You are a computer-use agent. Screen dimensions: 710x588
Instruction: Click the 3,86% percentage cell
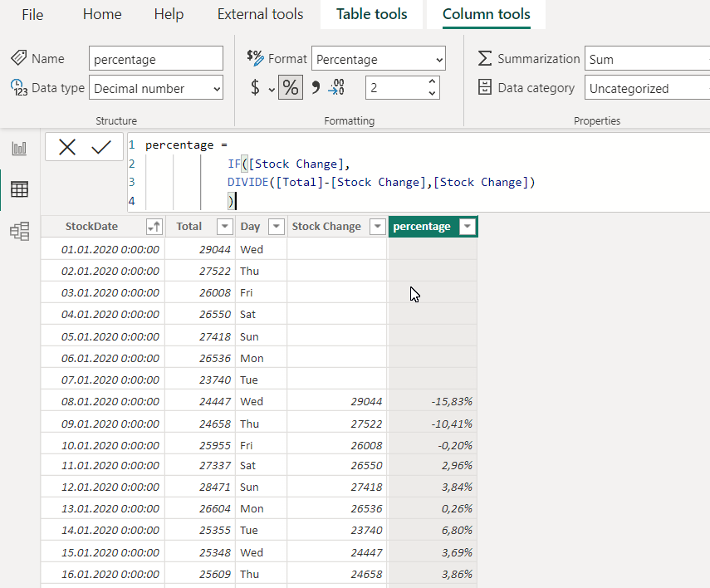coord(433,574)
